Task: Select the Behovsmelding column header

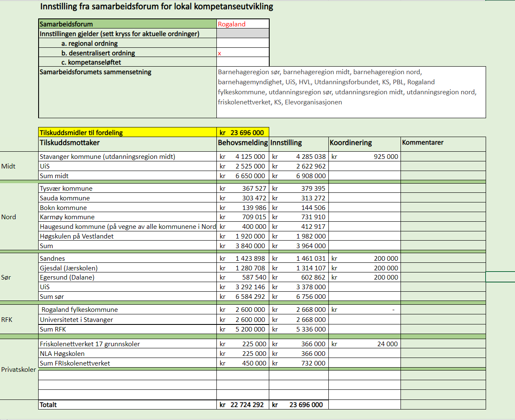Action: tap(242, 143)
